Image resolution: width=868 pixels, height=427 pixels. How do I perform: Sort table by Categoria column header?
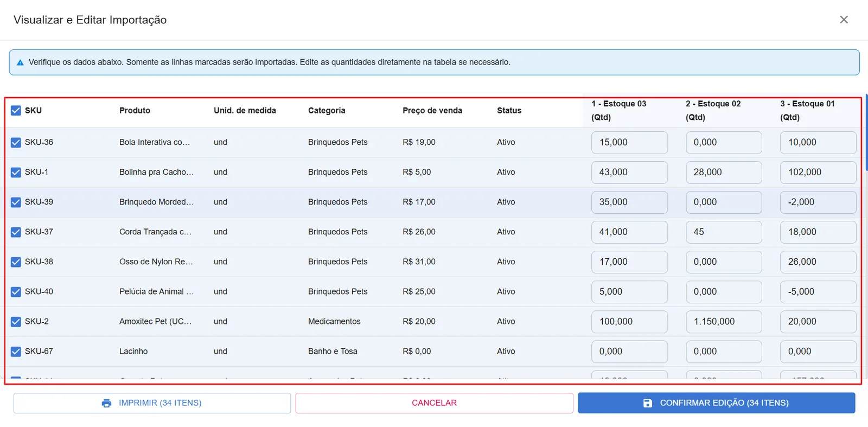click(x=327, y=111)
